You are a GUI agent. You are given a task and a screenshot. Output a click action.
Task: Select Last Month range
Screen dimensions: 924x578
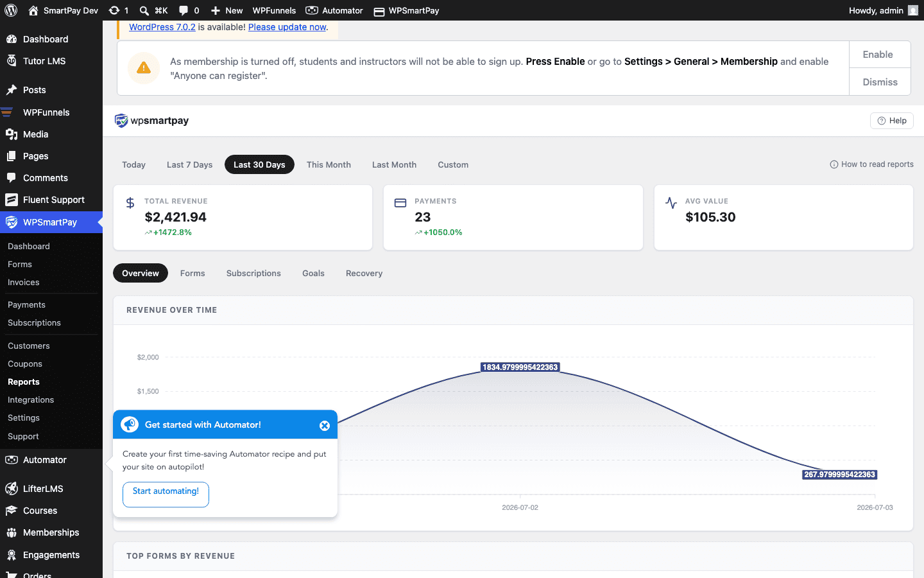click(394, 164)
